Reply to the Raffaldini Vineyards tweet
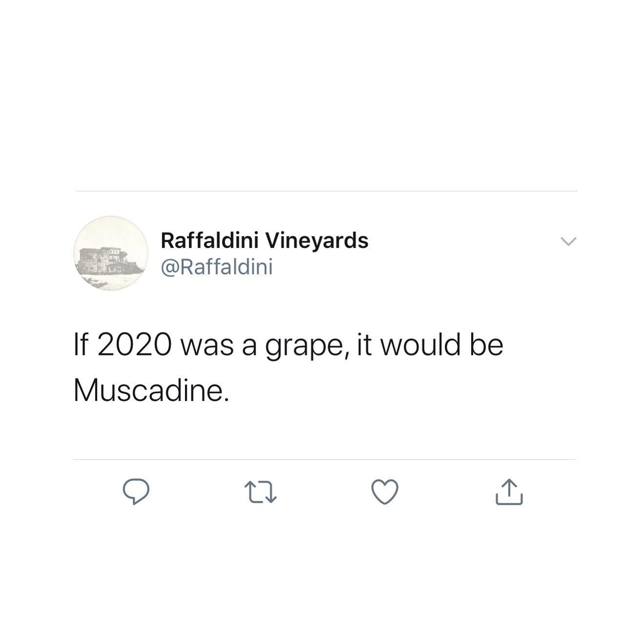 136,491
